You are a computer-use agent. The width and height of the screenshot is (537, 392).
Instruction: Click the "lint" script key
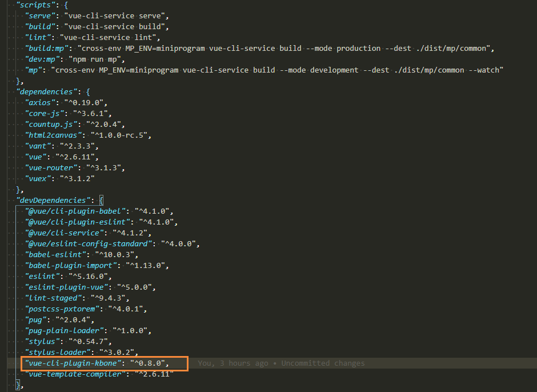[x=38, y=37]
